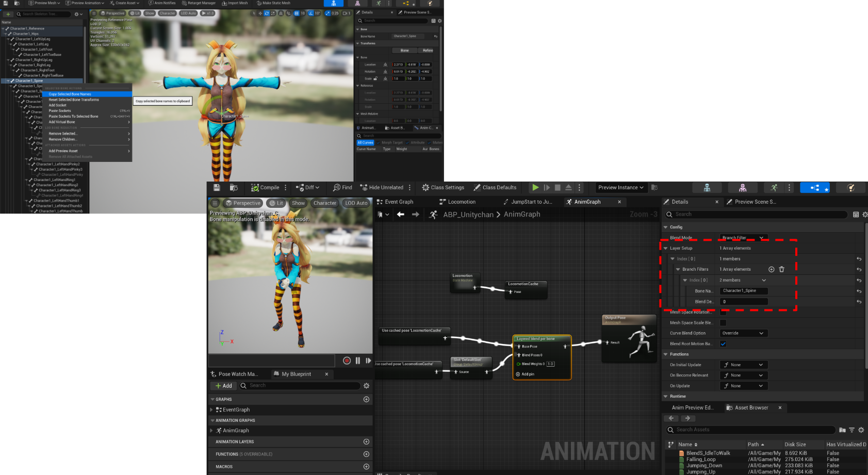Delete all Branch Filters elements with trash icon
This screenshot has width=868, height=475.
pyautogui.click(x=781, y=269)
